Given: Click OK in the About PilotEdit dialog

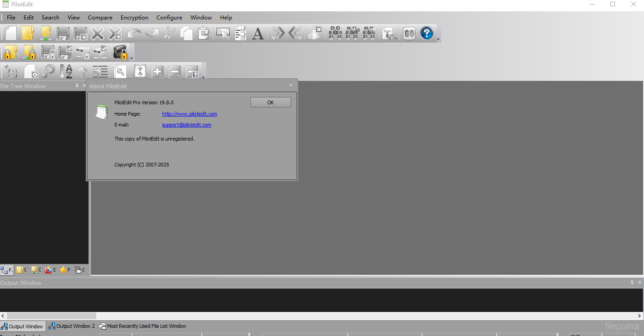Looking at the screenshot, I should [271, 102].
